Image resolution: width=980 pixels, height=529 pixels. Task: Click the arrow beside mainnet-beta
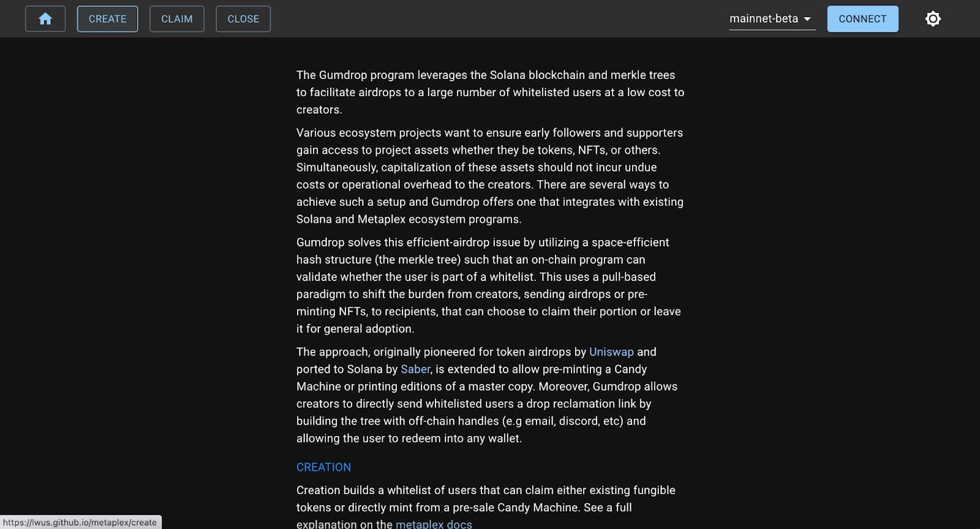tap(807, 19)
